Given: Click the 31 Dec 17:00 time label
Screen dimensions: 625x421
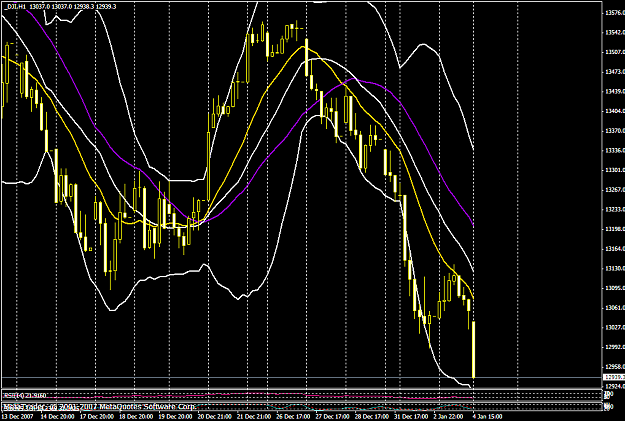Looking at the screenshot, I should point(412,417).
